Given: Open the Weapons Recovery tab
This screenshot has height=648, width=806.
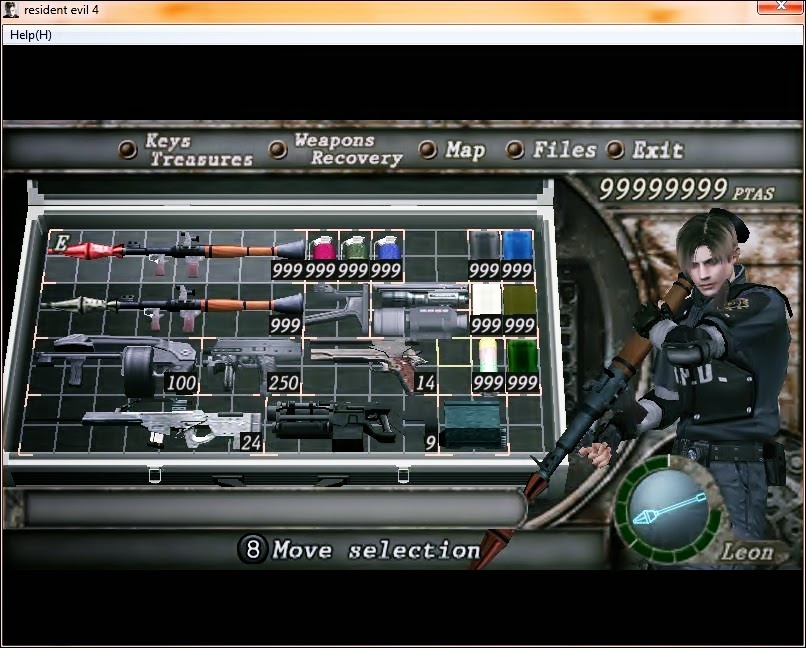Looking at the screenshot, I should coord(336,149).
